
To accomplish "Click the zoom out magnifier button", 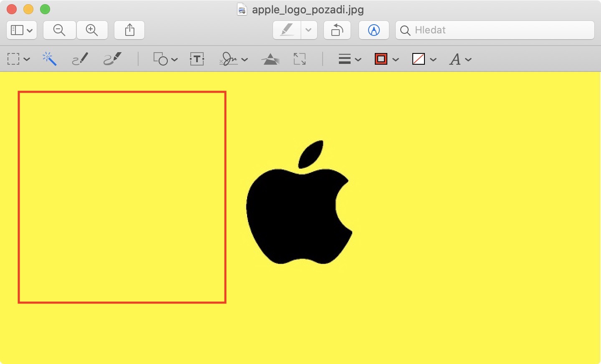I will point(60,30).
